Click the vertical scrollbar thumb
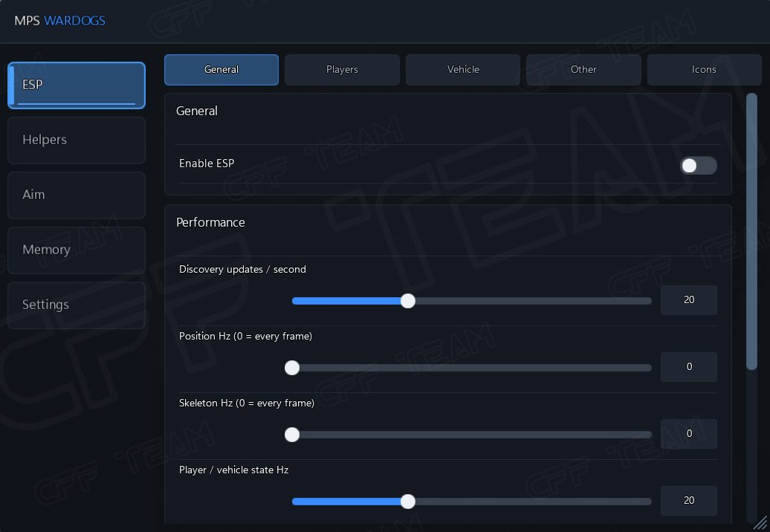Viewport: 770px width, 532px height. [751, 231]
